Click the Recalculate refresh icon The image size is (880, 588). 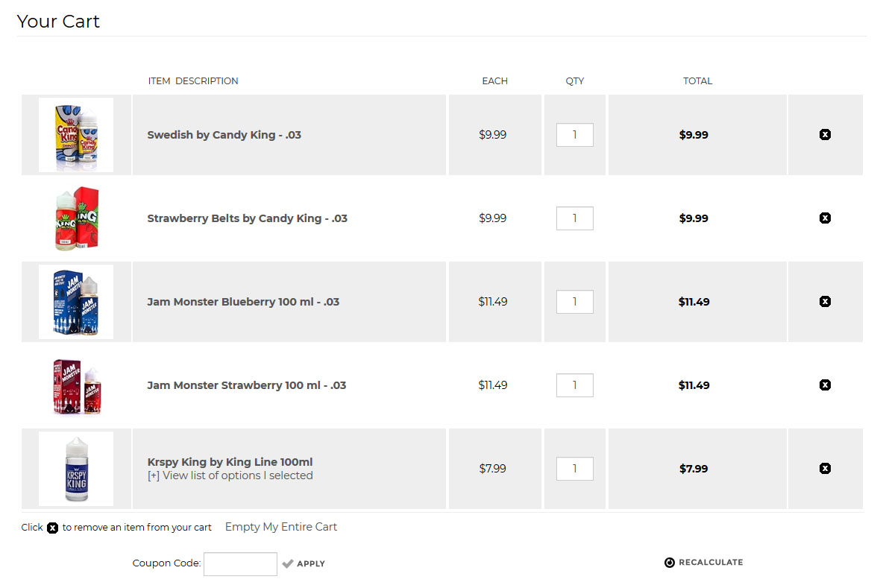(x=670, y=563)
